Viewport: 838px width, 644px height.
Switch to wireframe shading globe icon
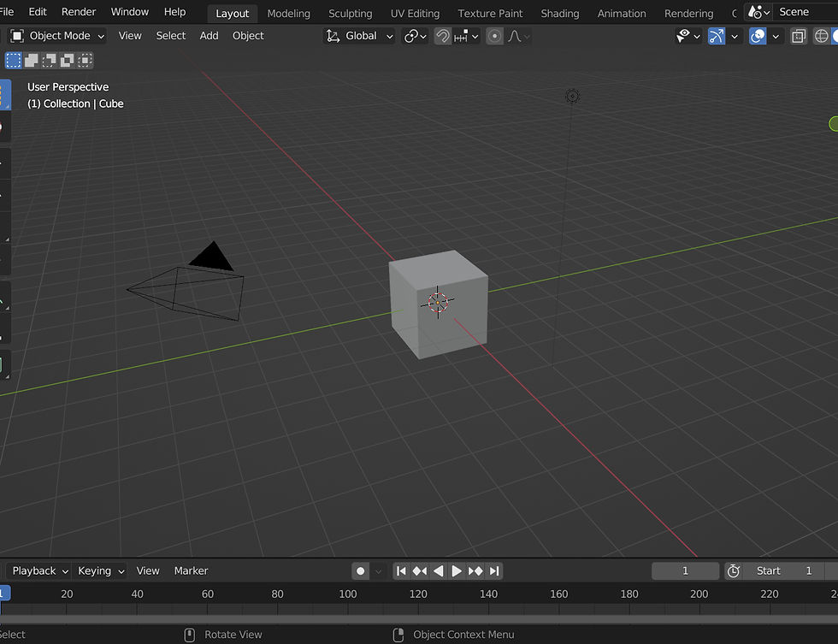point(821,36)
